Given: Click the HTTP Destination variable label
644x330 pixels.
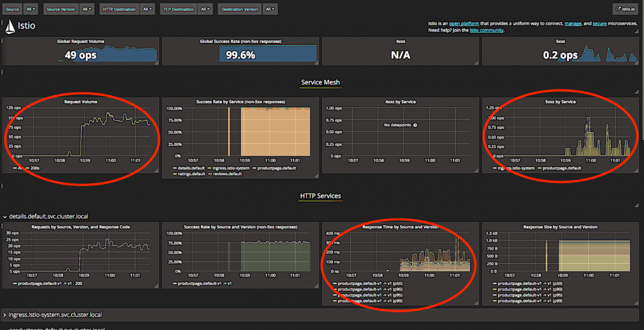Looking at the screenshot, I should click(x=119, y=9).
